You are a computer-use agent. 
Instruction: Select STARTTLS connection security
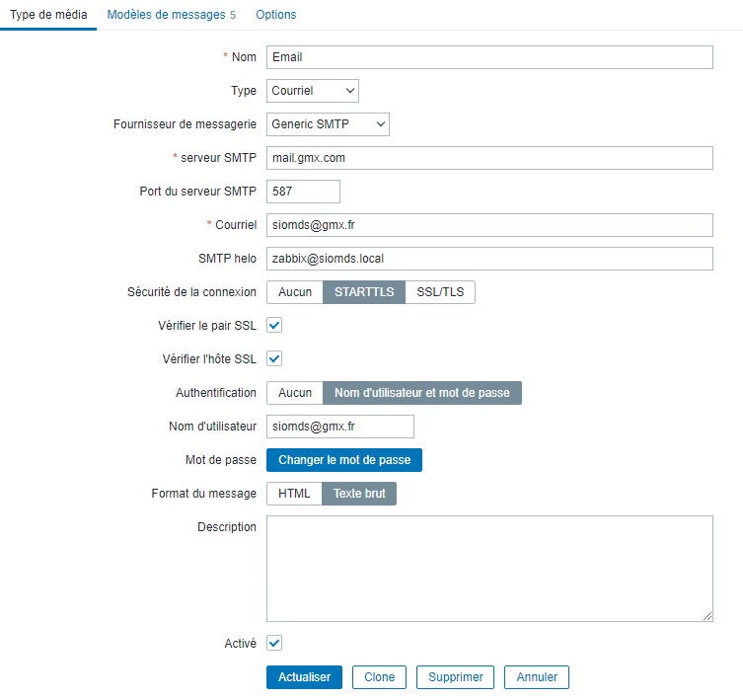(x=364, y=292)
